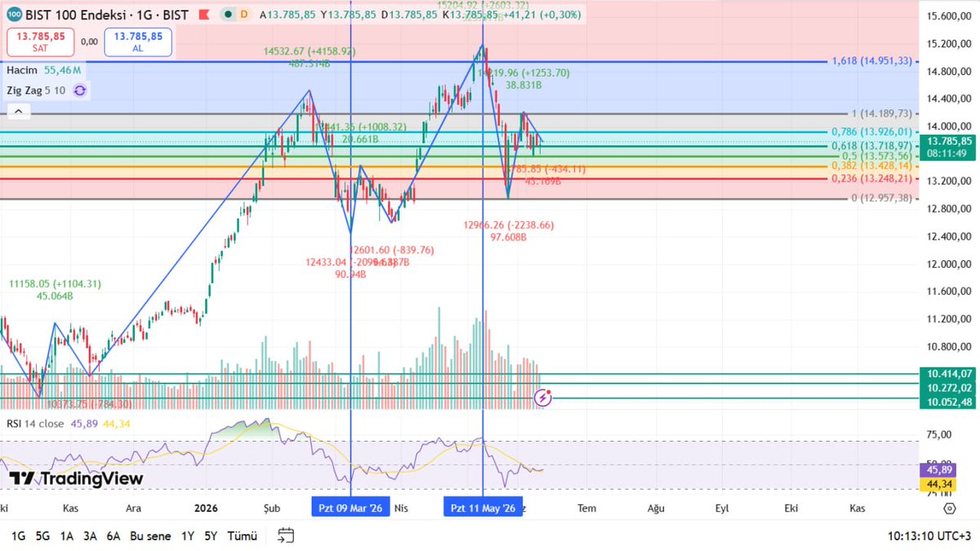Viewport: 980px width, 551px height.
Task: Select the 5G time range
Action: tap(42, 536)
